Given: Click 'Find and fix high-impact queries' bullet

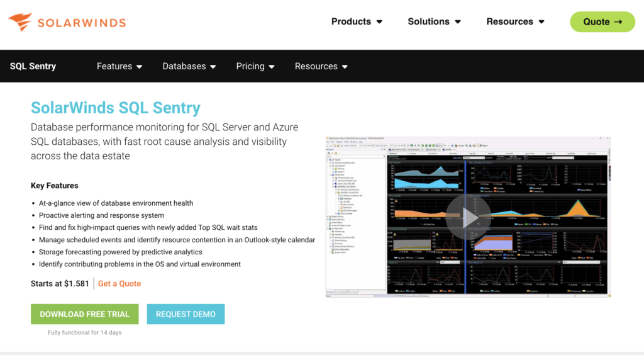Looking at the screenshot, I should (148, 228).
